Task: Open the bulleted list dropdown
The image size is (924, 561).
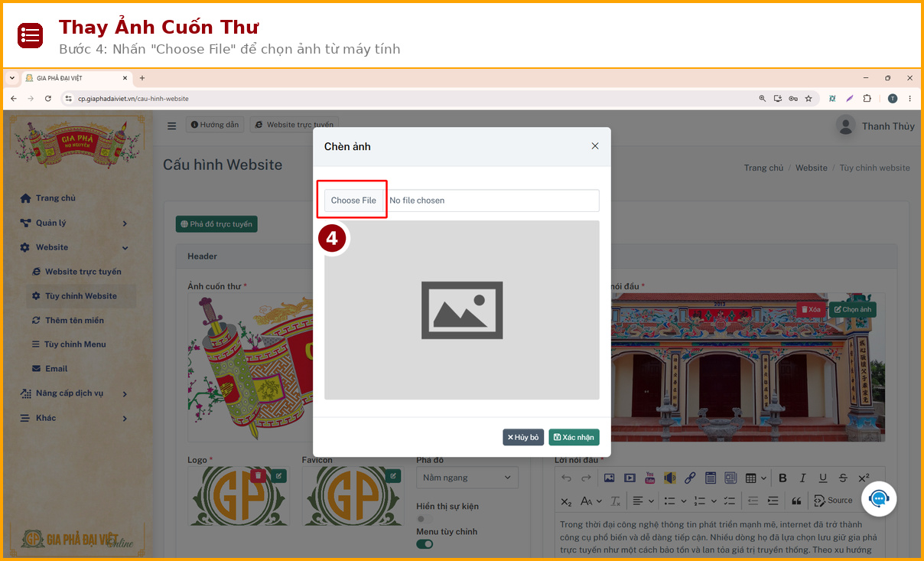Action: [x=675, y=501]
